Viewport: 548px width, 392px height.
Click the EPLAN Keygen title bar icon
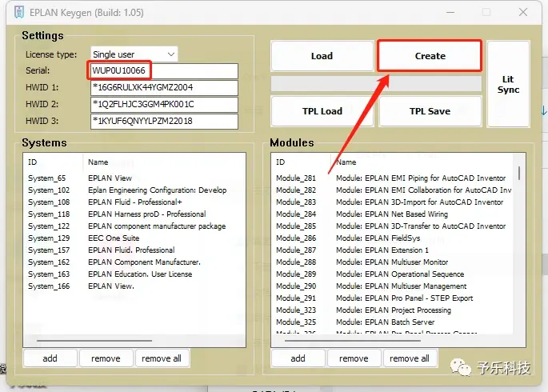[x=19, y=12]
